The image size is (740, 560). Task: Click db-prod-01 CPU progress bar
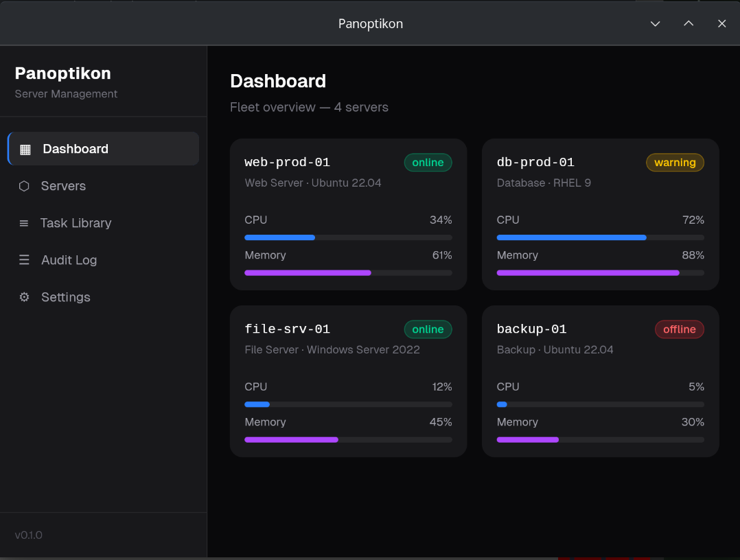pyautogui.click(x=600, y=237)
